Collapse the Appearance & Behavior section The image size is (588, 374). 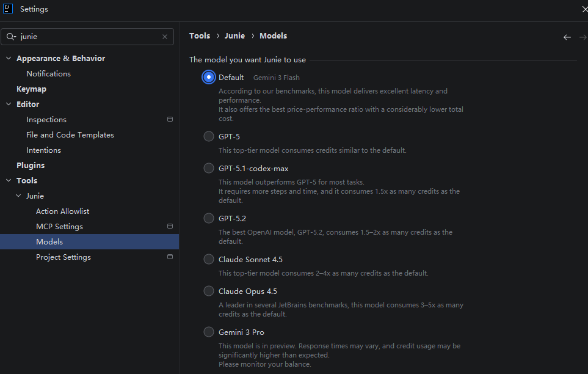tap(9, 59)
